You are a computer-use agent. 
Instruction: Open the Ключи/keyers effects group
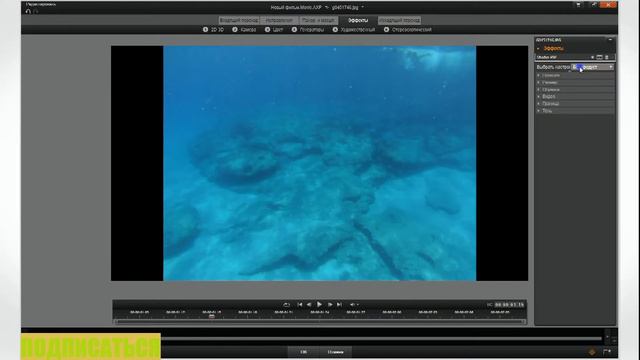(308, 29)
